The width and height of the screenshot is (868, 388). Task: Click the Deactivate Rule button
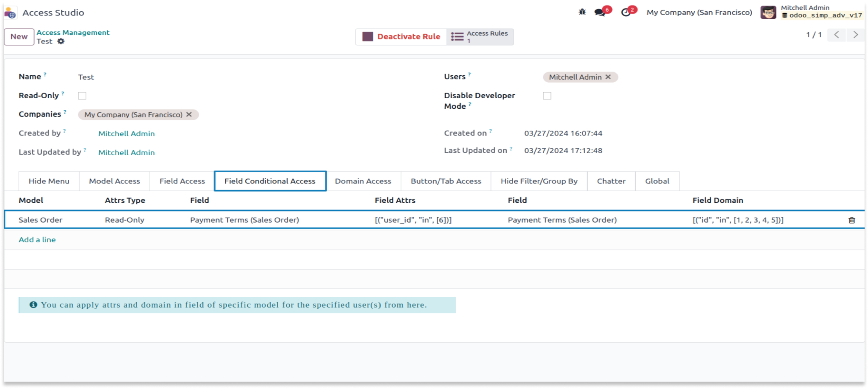(401, 36)
